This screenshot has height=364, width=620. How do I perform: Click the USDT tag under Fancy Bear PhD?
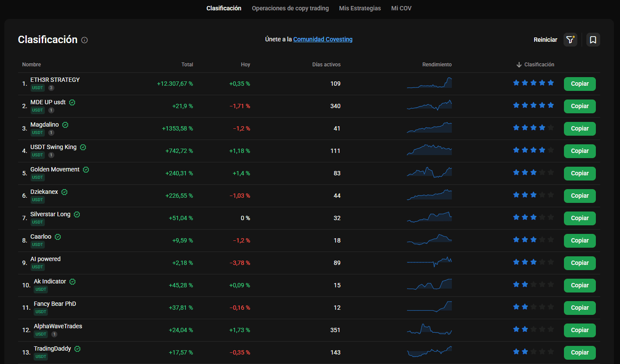41,312
